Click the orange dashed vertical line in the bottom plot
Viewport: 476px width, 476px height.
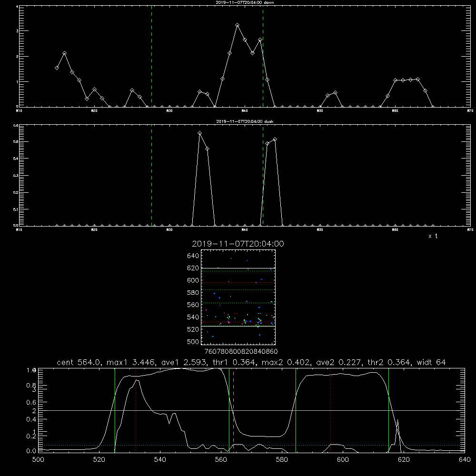click(233, 410)
